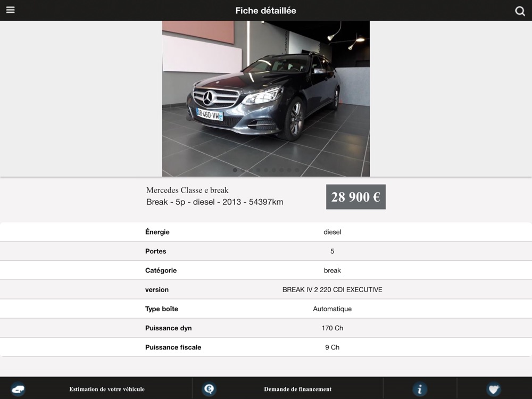The image size is (532, 399).
Task: Select the 170 Ch value
Action: click(x=332, y=328)
